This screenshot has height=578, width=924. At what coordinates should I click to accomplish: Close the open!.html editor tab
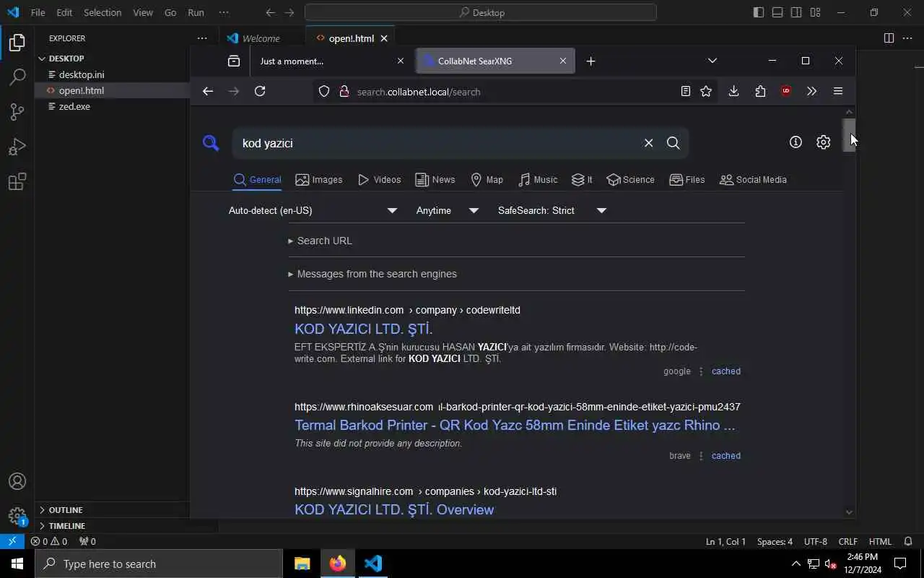point(384,38)
